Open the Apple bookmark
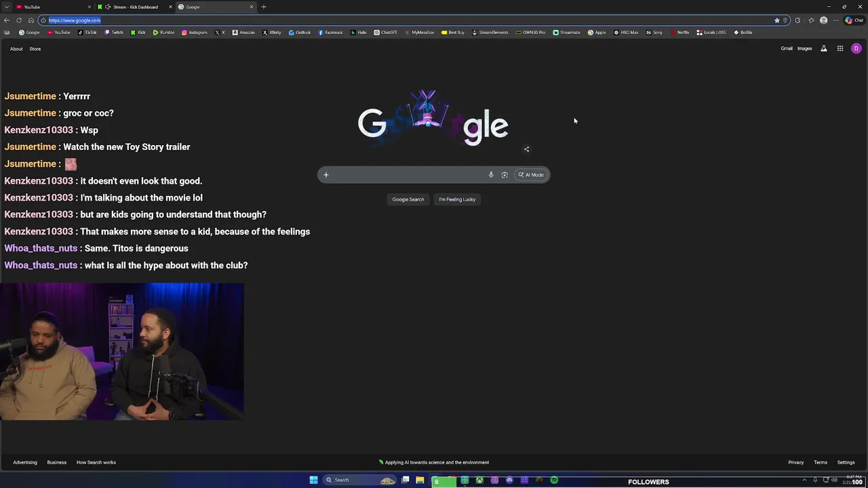 click(x=597, y=33)
